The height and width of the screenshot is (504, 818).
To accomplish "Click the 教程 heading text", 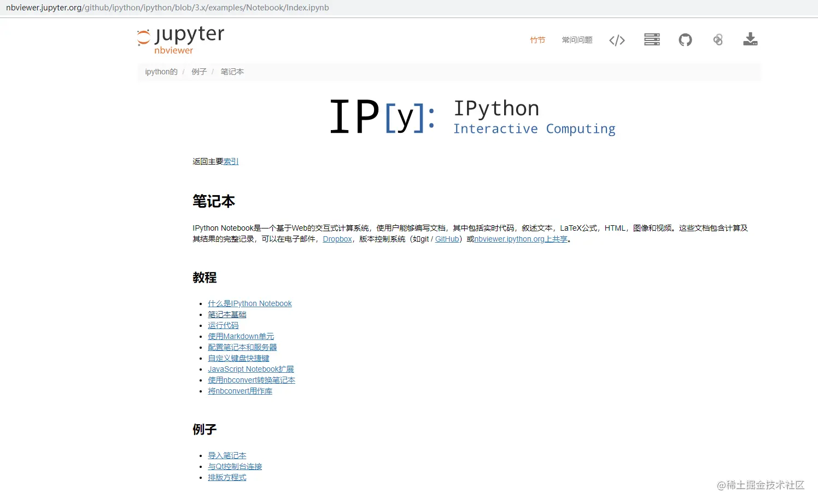I will (x=204, y=277).
